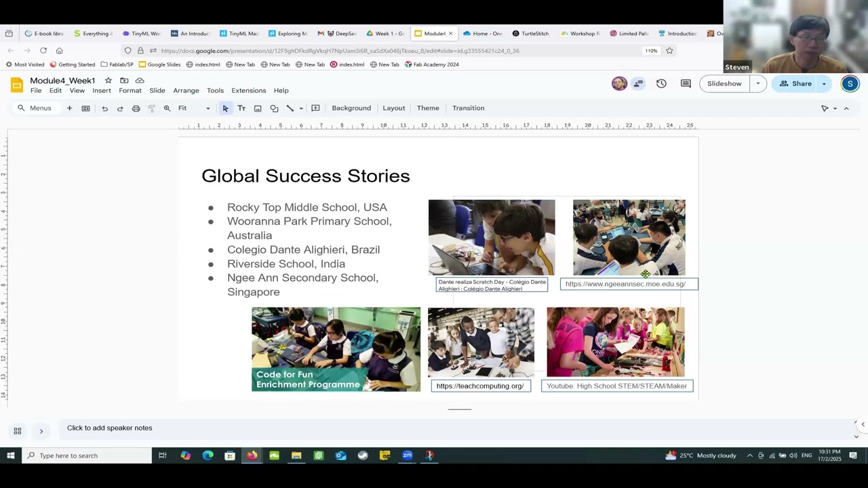The width and height of the screenshot is (868, 488).
Task: Click the Transition button
Action: pyautogui.click(x=468, y=108)
